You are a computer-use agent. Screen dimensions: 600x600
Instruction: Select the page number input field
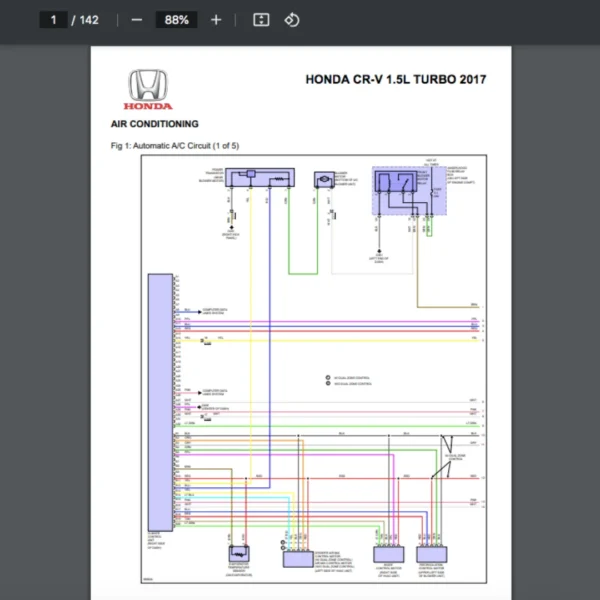(54, 20)
